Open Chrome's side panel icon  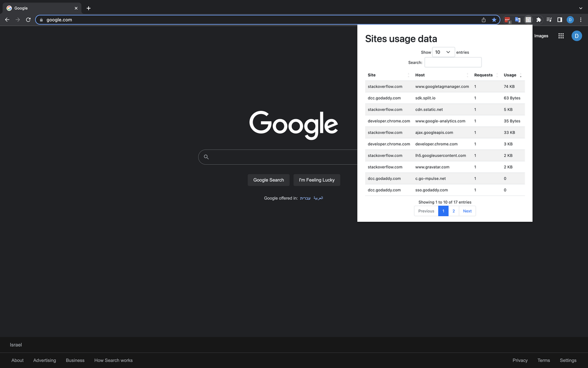point(560,19)
